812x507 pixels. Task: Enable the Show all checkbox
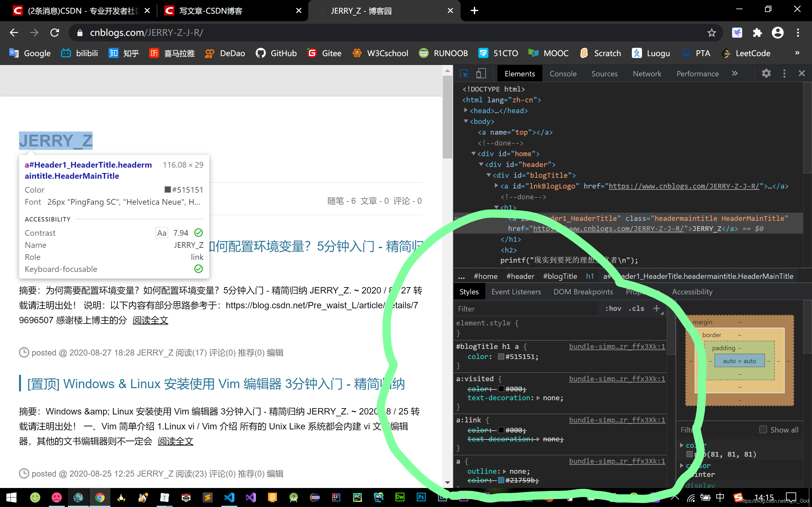tap(763, 430)
